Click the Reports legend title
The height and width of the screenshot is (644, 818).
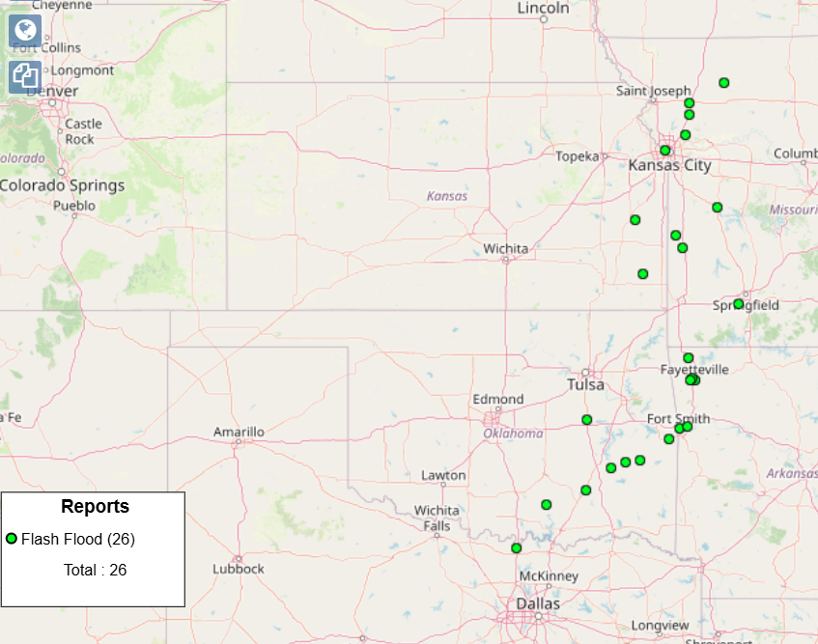coord(95,507)
